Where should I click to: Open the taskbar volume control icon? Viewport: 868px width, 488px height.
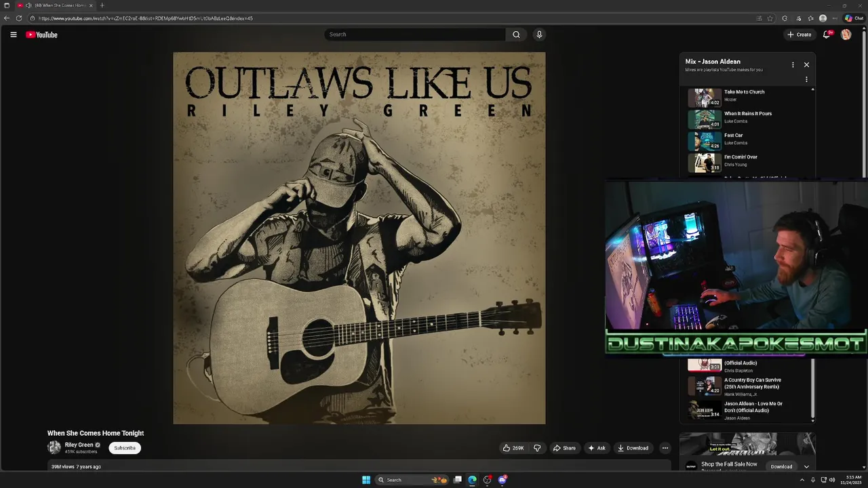832,480
